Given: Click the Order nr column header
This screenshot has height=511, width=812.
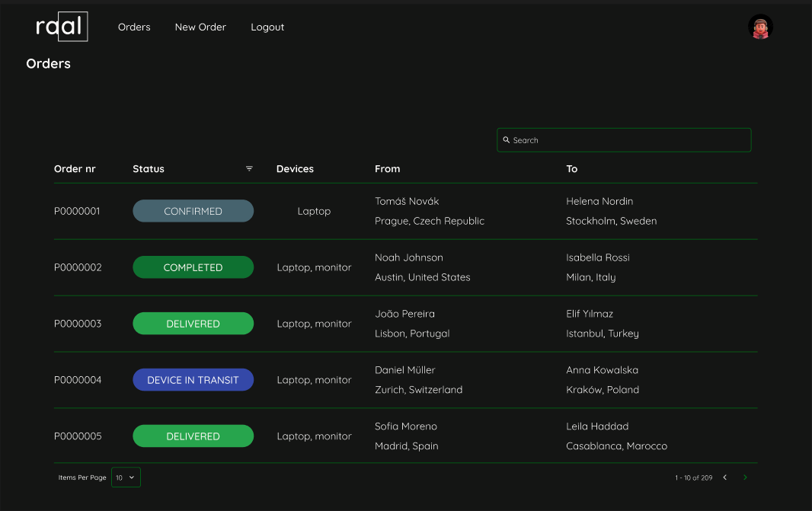Looking at the screenshot, I should point(75,169).
